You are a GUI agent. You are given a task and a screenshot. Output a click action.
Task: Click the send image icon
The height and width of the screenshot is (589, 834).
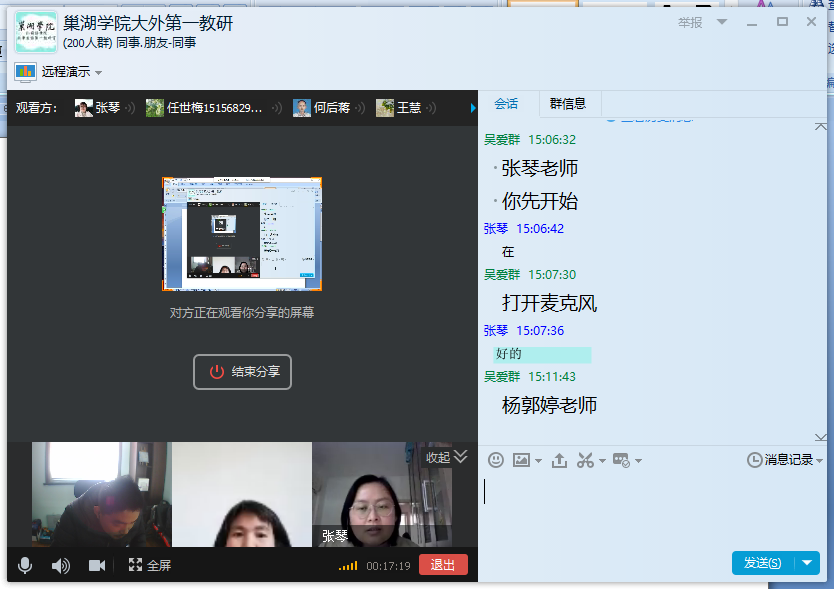point(521,460)
